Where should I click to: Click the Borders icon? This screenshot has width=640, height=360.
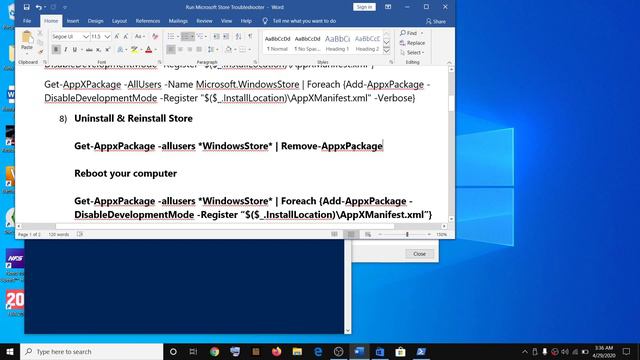coord(242,49)
